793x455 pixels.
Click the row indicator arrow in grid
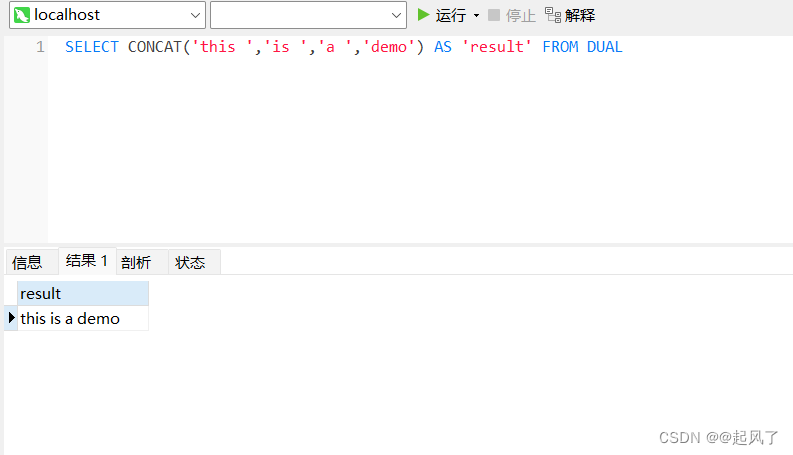point(11,318)
